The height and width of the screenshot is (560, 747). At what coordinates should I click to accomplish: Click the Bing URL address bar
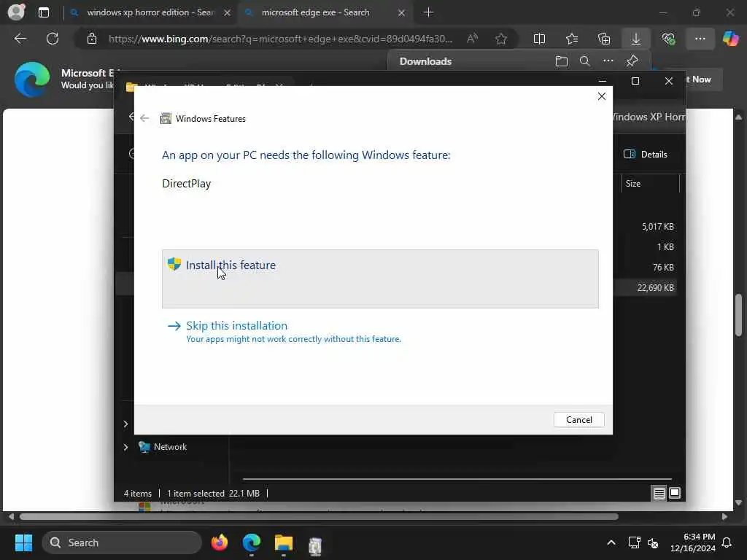(280, 39)
